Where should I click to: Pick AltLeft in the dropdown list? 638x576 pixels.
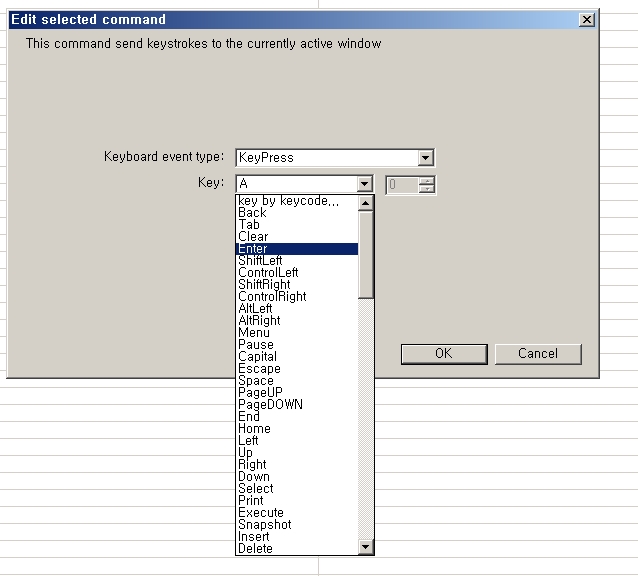297,309
